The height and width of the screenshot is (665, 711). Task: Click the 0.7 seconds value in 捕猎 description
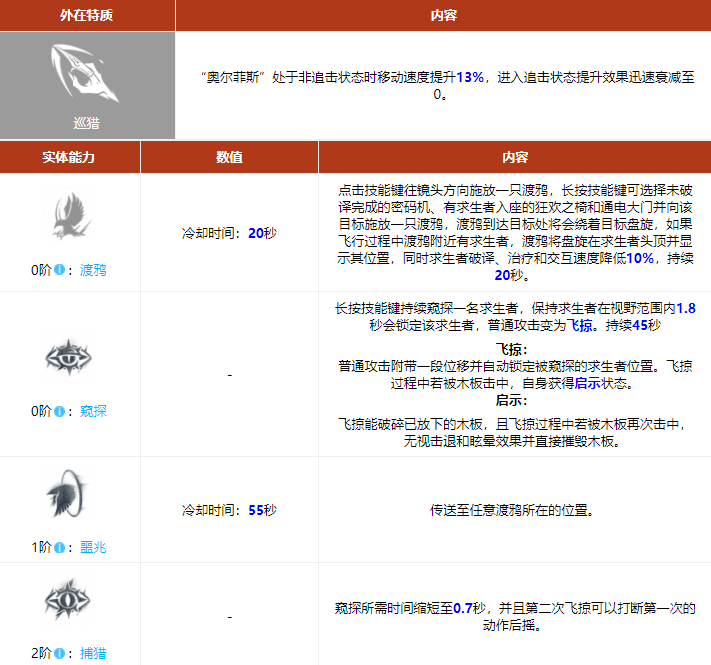pyautogui.click(x=463, y=608)
